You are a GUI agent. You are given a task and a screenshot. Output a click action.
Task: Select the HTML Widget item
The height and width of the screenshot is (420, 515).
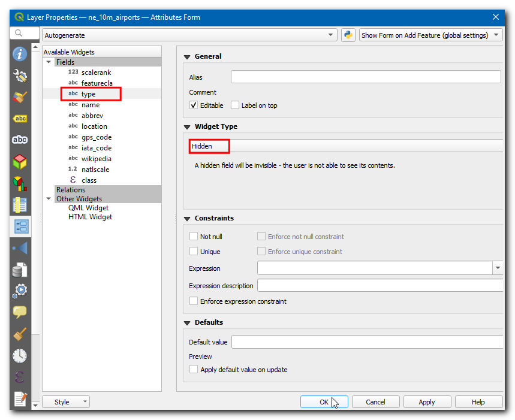click(90, 217)
